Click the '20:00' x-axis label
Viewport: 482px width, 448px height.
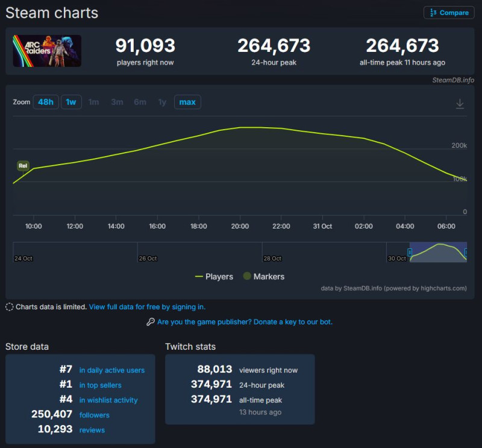coord(240,226)
